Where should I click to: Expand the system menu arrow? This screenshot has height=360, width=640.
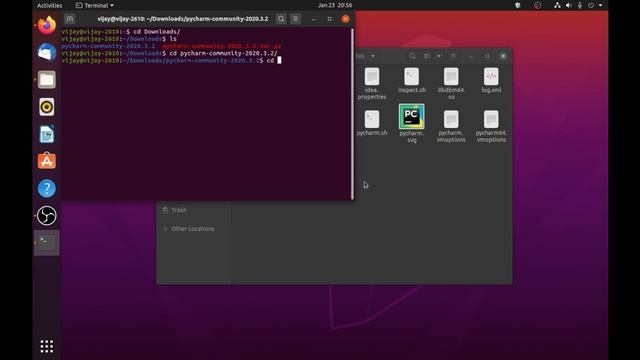point(600,5)
